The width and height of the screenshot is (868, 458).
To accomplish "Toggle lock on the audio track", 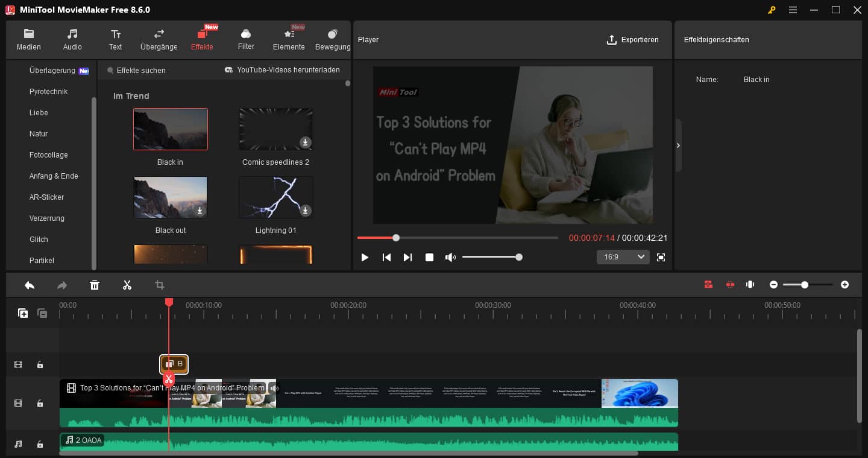I will 40,444.
